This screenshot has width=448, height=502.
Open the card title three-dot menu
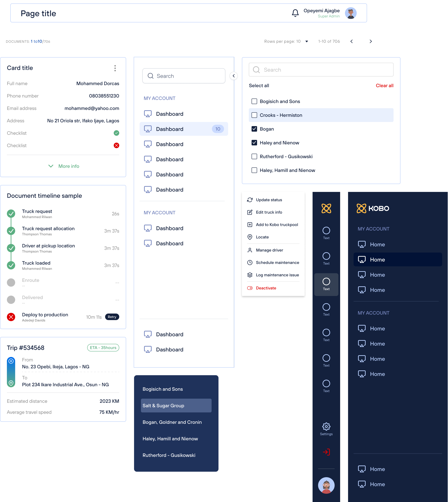[115, 68]
